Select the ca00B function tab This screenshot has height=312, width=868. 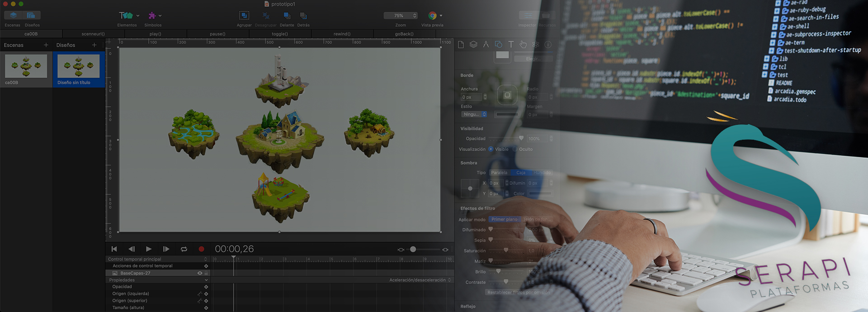tap(31, 34)
